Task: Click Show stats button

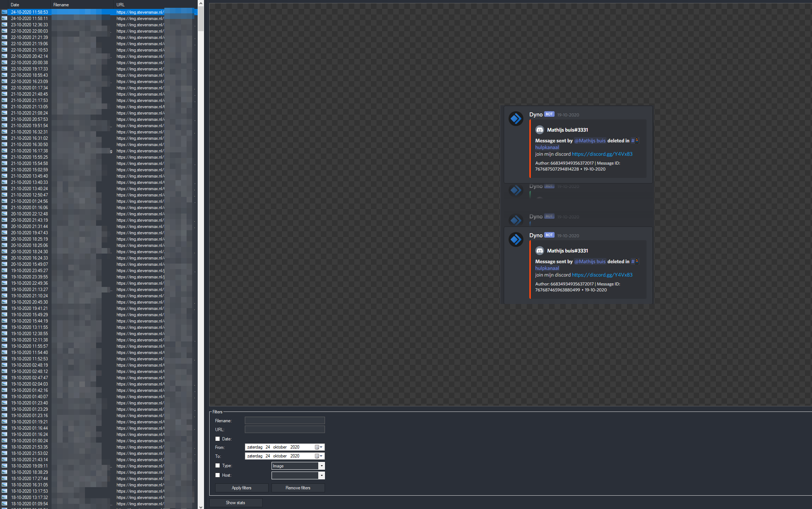Action: (x=236, y=503)
